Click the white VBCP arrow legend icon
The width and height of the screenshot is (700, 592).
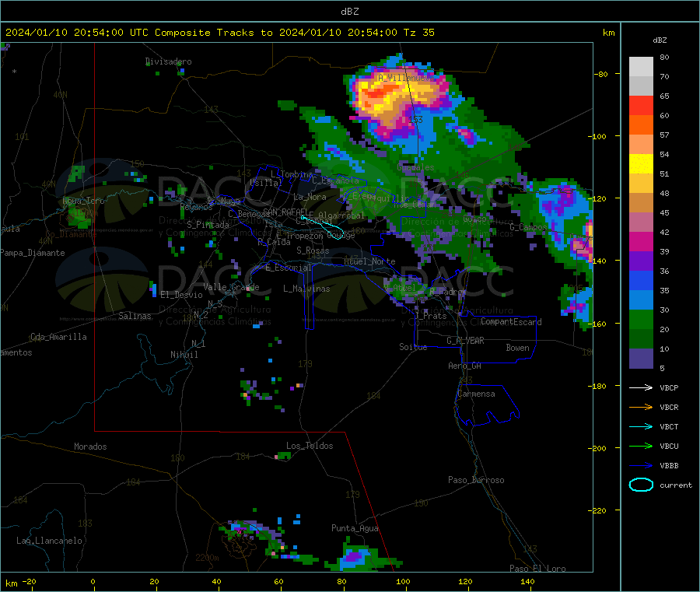pyautogui.click(x=641, y=387)
